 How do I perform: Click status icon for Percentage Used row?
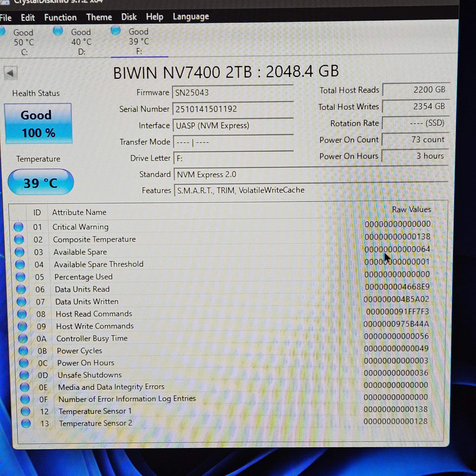tap(20, 277)
